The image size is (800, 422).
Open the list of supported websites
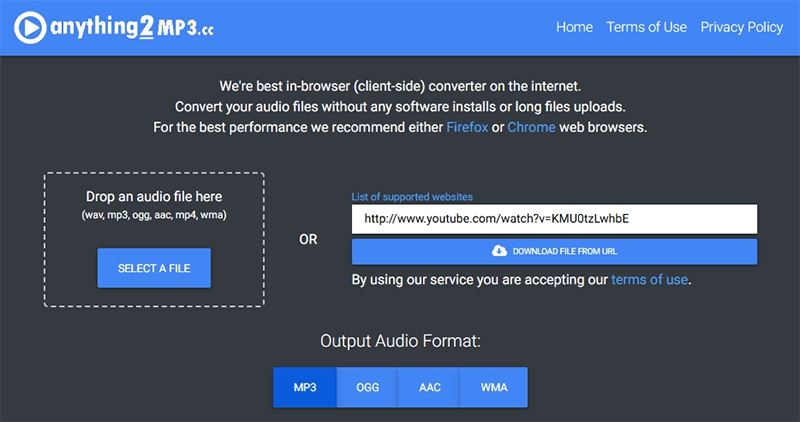coord(412,197)
